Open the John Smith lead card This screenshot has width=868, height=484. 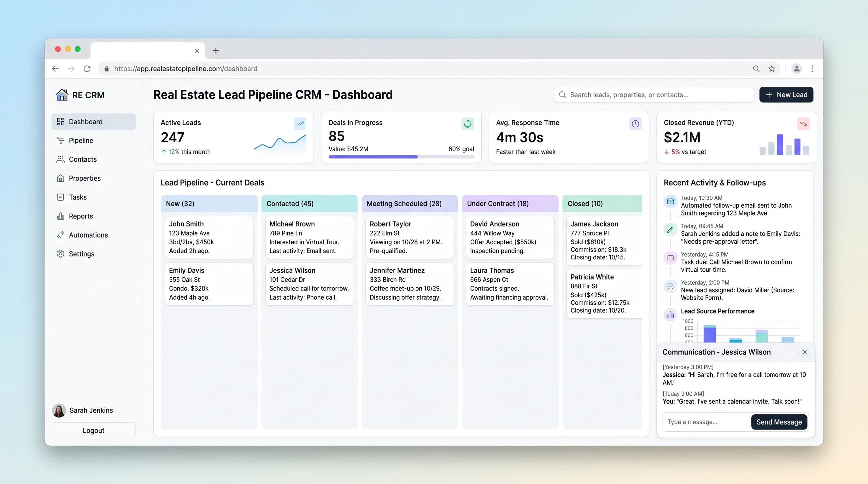[209, 237]
